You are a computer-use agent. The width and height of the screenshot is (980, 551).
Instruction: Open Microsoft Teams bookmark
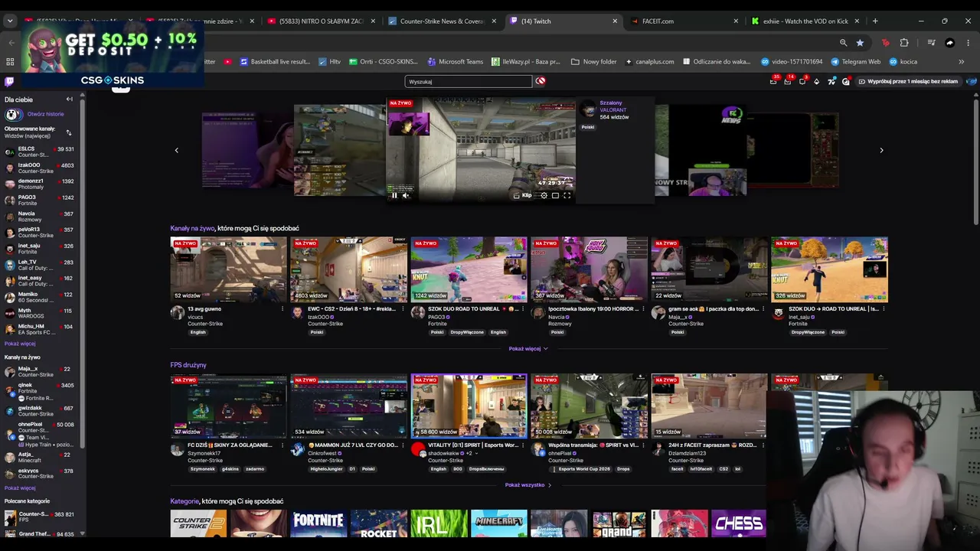coord(456,61)
